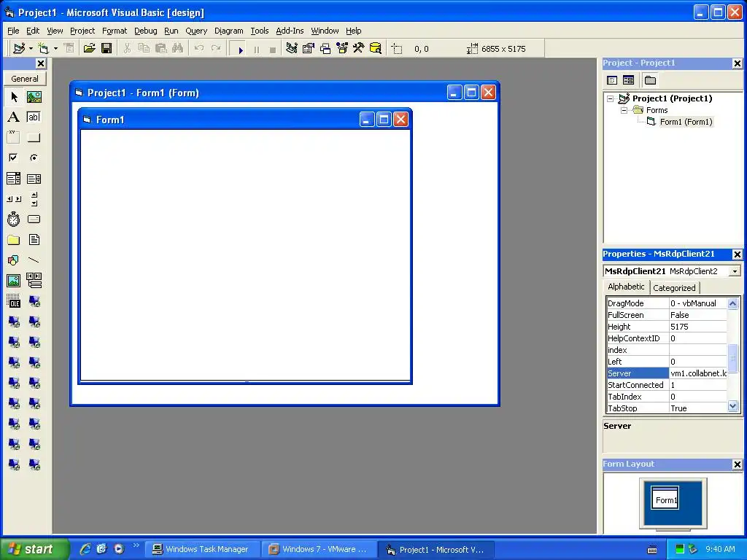Select the CommandButton control tool
The width and height of the screenshot is (747, 560).
(x=34, y=138)
